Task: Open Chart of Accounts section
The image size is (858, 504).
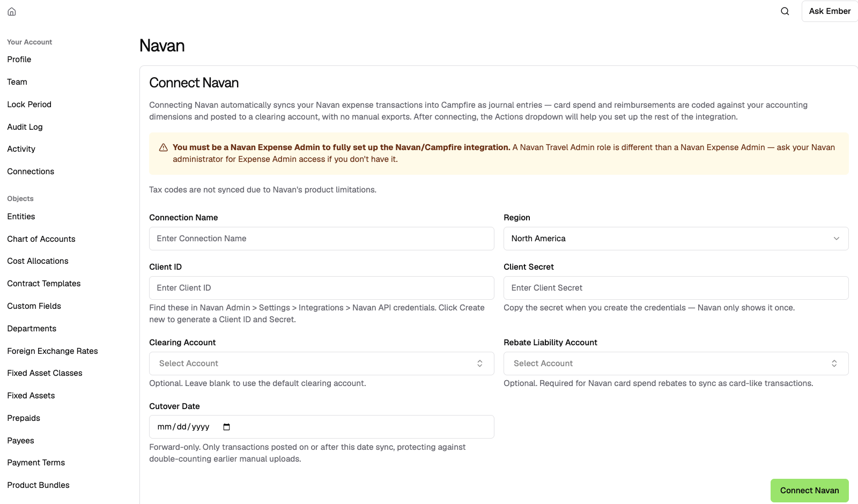Action: click(41, 239)
